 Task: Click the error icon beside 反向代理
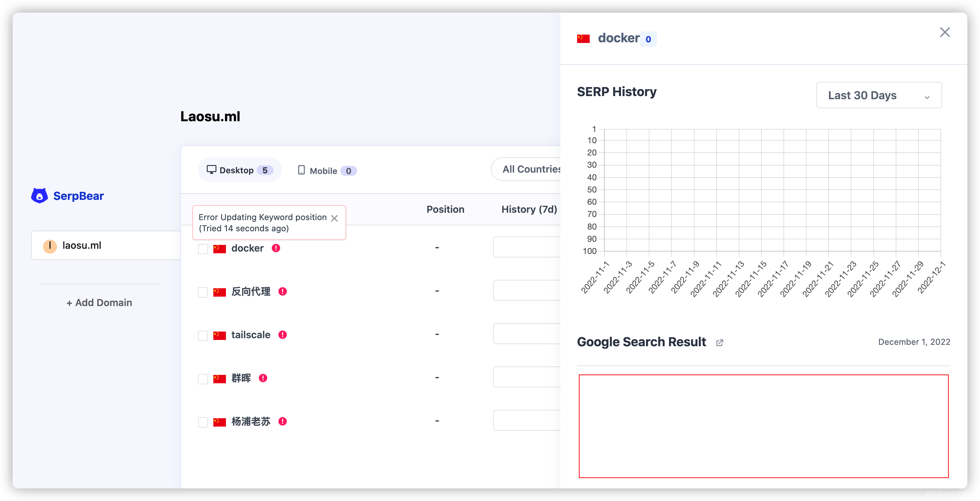pyautogui.click(x=282, y=292)
